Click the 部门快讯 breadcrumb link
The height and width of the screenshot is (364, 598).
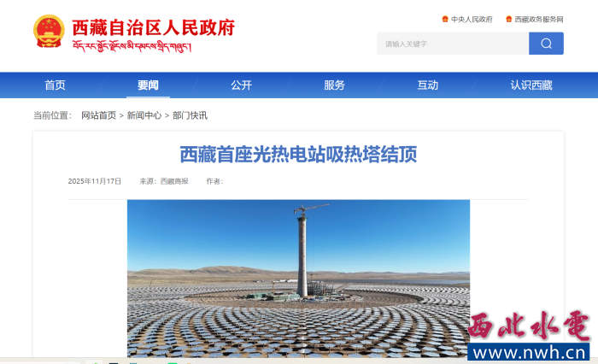pos(190,115)
